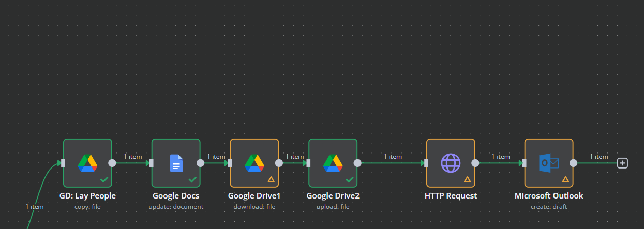Click the warning triangle on Microsoft Outlook

565,179
